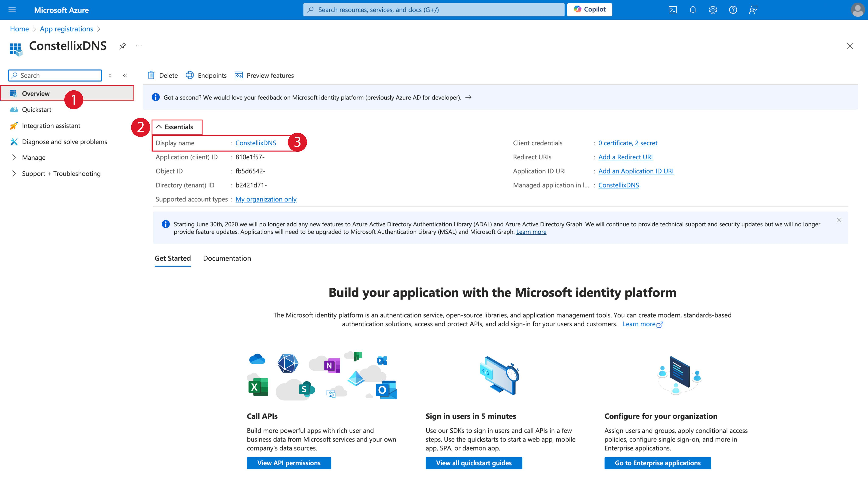Open the Cloud Shell icon
868x498 pixels.
coord(673,10)
